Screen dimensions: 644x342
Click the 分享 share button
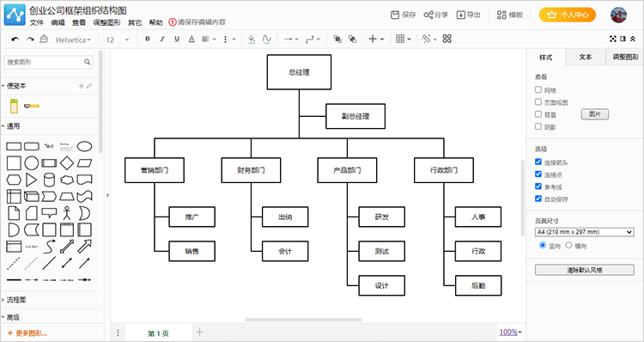tap(435, 15)
